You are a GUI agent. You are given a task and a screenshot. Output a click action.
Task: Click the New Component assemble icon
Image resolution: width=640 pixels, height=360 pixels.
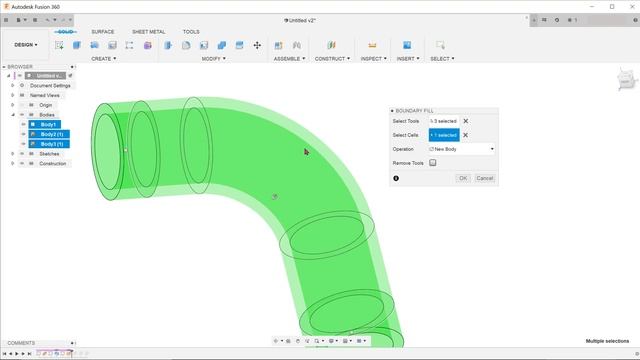(x=278, y=45)
